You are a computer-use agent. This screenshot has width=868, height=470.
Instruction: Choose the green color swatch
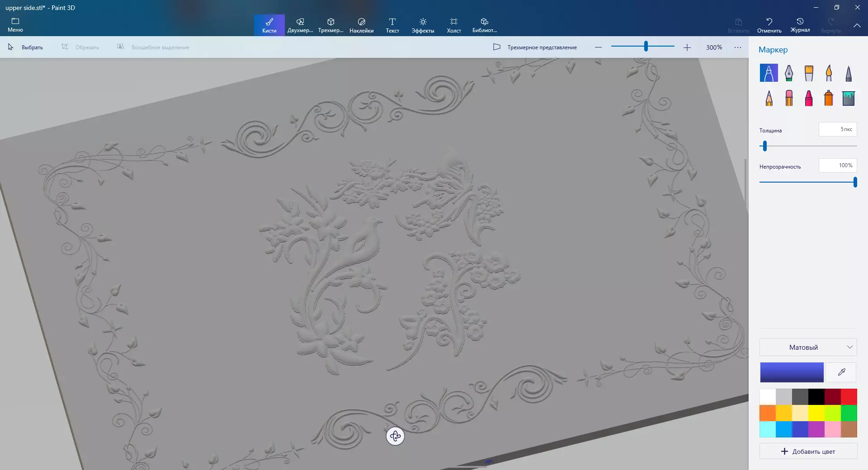point(849,413)
